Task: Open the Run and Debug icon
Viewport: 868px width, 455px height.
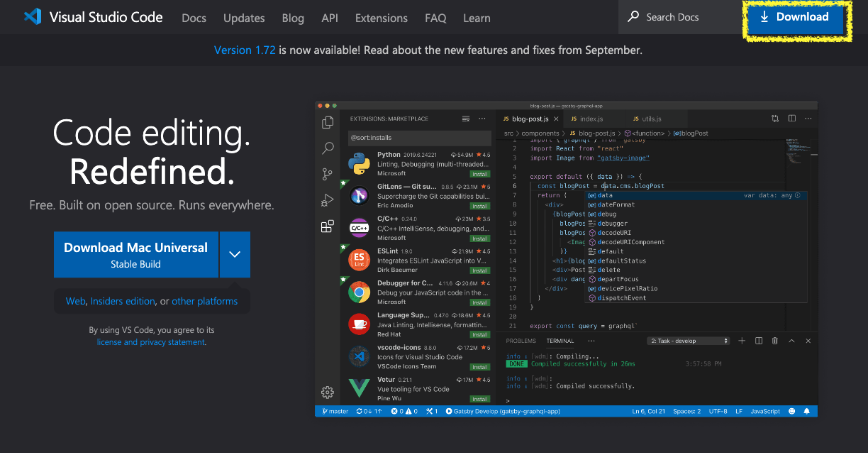Action: (x=328, y=200)
